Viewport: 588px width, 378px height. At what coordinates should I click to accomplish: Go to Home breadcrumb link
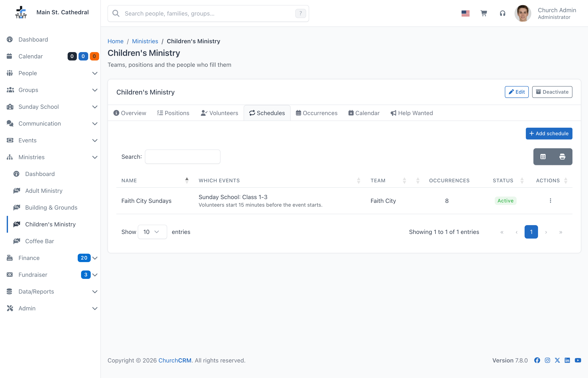pos(115,41)
